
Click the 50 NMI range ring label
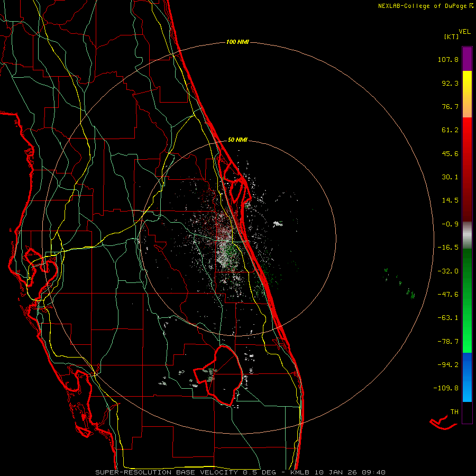click(237, 140)
